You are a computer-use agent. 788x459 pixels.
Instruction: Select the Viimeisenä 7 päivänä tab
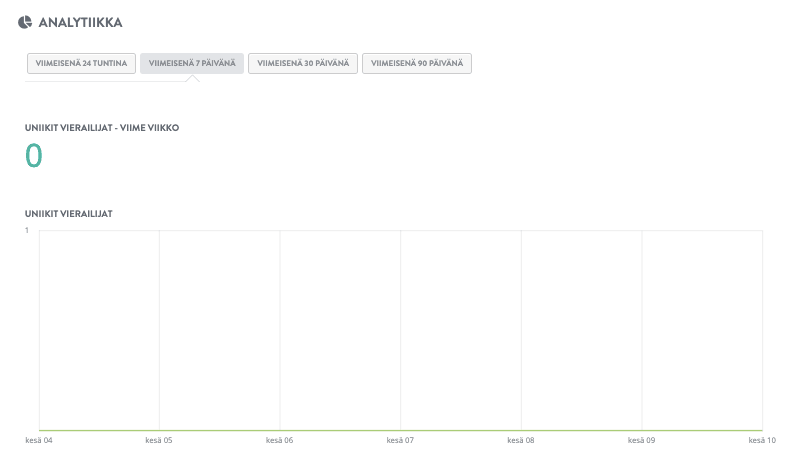click(x=192, y=63)
